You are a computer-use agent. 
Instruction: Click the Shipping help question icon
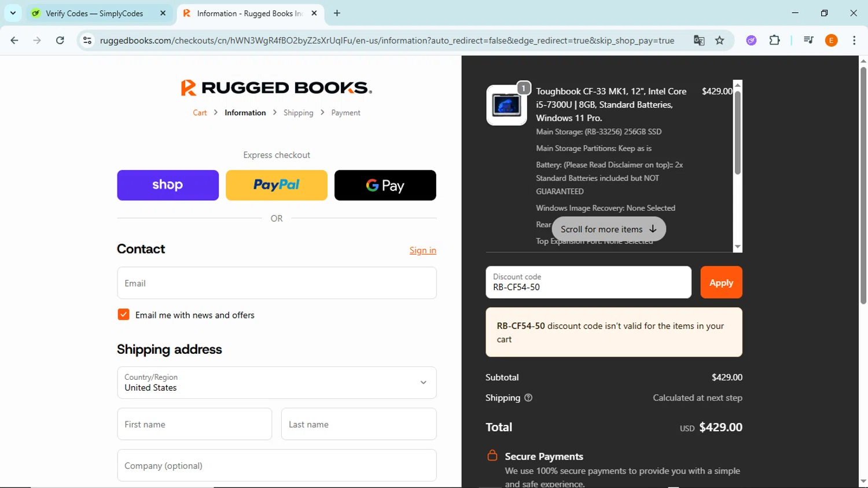(x=528, y=398)
